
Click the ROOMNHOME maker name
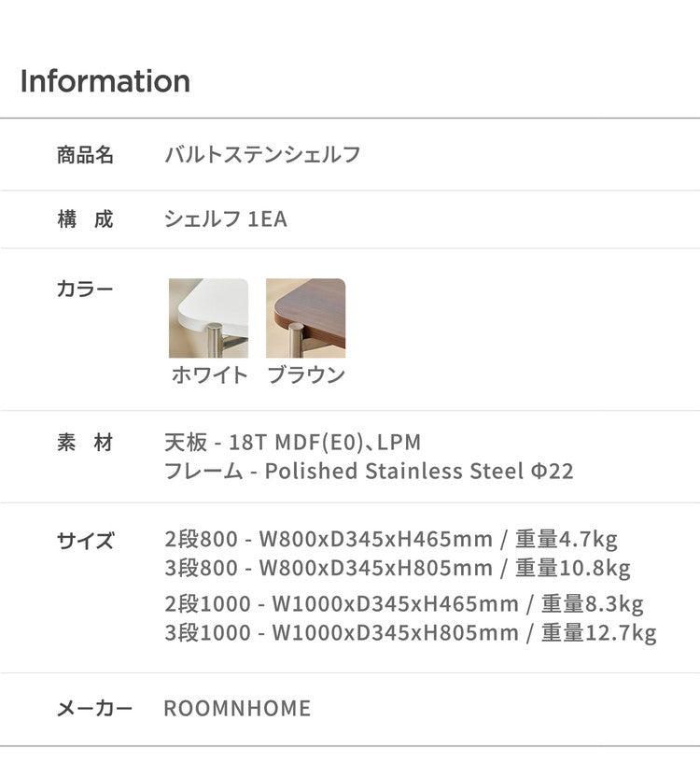(x=237, y=709)
